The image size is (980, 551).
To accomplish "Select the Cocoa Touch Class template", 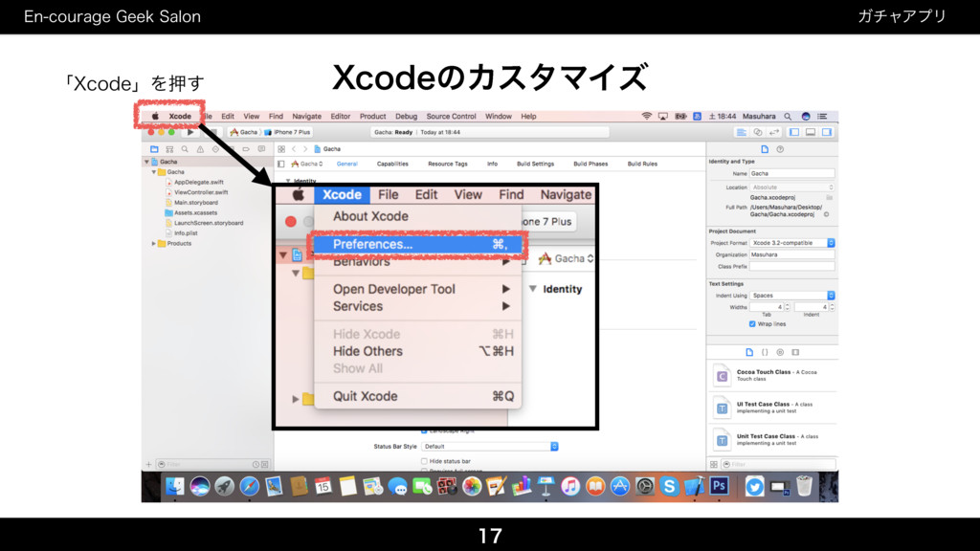I will coord(773,375).
